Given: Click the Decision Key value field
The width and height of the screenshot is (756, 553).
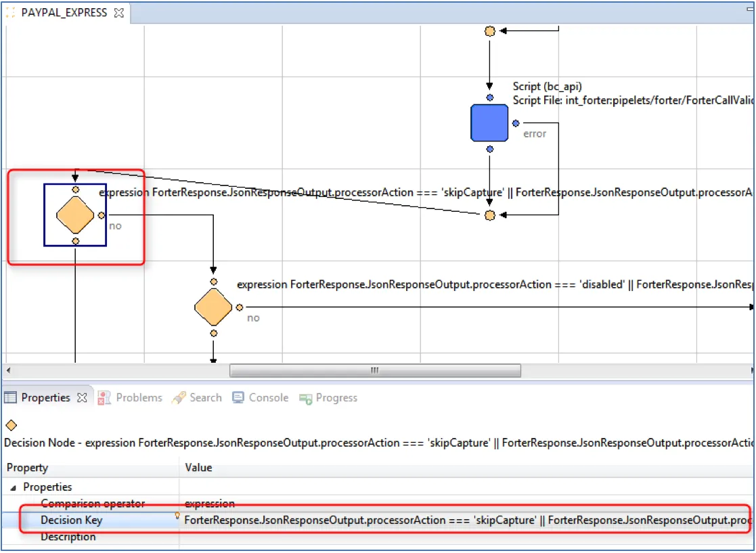Looking at the screenshot, I should [x=467, y=521].
